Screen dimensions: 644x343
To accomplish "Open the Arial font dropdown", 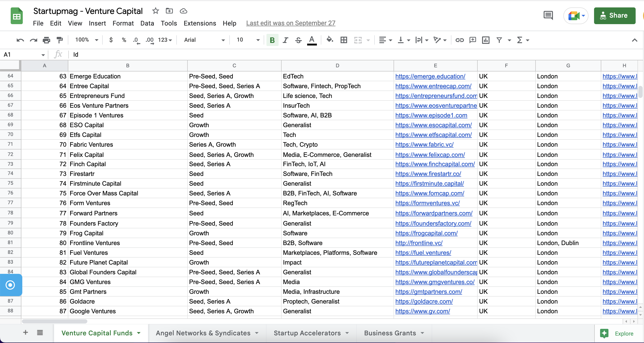I will [x=204, y=40].
